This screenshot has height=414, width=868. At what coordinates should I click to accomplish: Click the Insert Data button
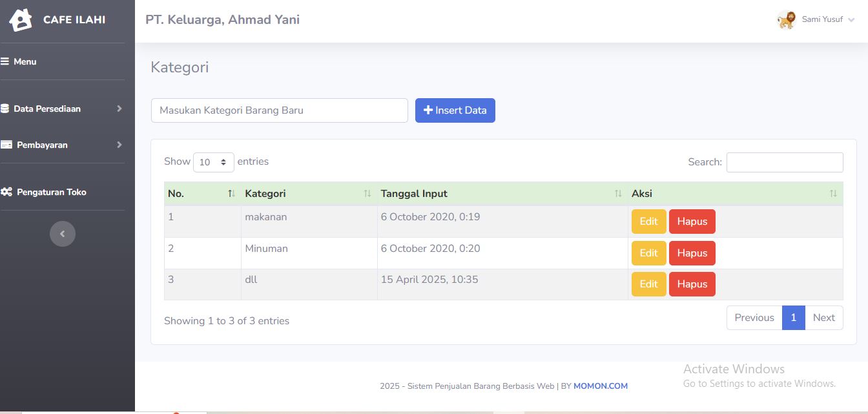455,110
